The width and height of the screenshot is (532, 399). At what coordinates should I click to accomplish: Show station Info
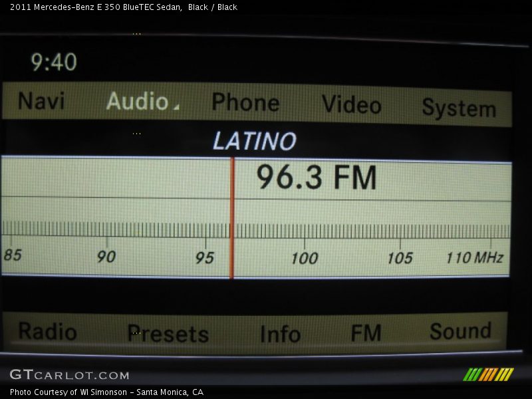[x=280, y=334]
